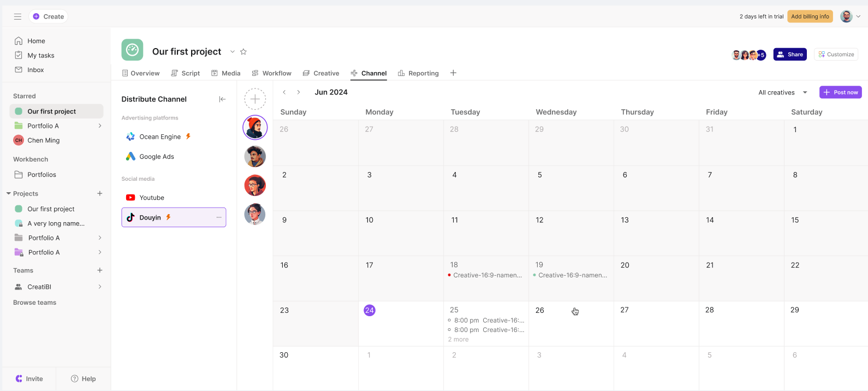Select the Google Ads channel

pyautogui.click(x=157, y=157)
